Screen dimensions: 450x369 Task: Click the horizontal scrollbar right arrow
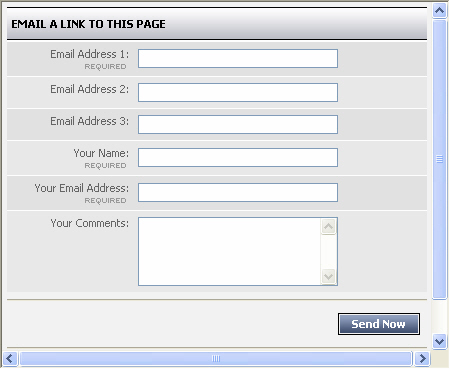point(423,359)
